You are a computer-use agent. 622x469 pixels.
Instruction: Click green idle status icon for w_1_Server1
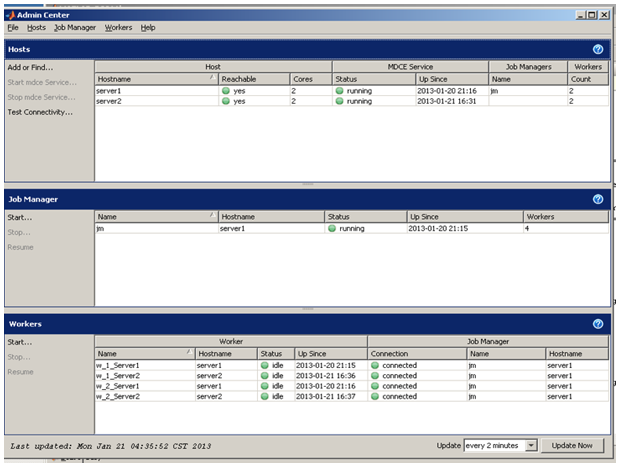(265, 365)
